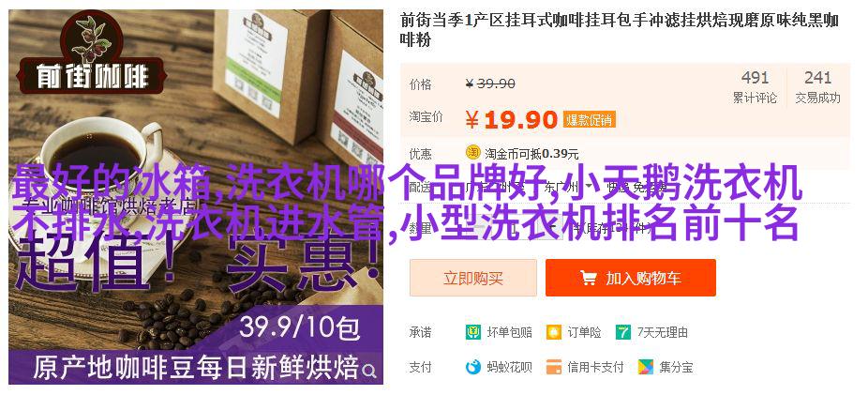Image resolution: width=868 pixels, height=395 pixels.
Task: Click the 淘金币可抵0.39元 discount text
Action: pos(531,154)
